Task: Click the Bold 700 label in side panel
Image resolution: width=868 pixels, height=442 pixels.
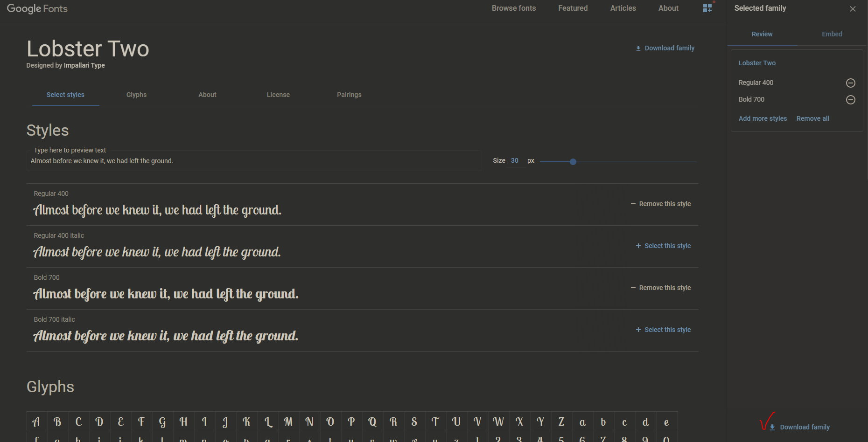Action: point(751,99)
